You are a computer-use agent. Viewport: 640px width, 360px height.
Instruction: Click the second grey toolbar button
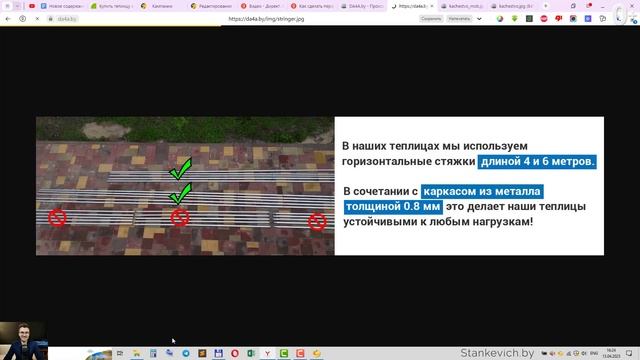(459, 19)
